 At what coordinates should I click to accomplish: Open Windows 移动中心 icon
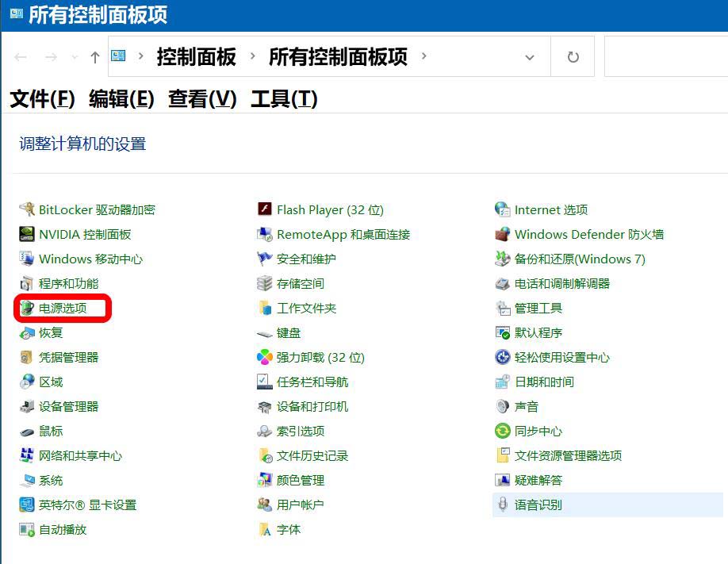[27, 259]
